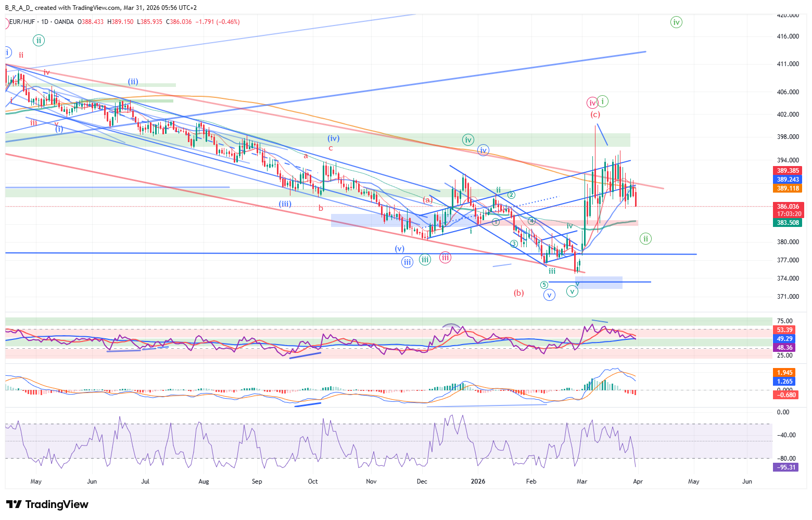The image size is (812, 520).
Task: Select the green circled ii label near 380
Action: [645, 239]
